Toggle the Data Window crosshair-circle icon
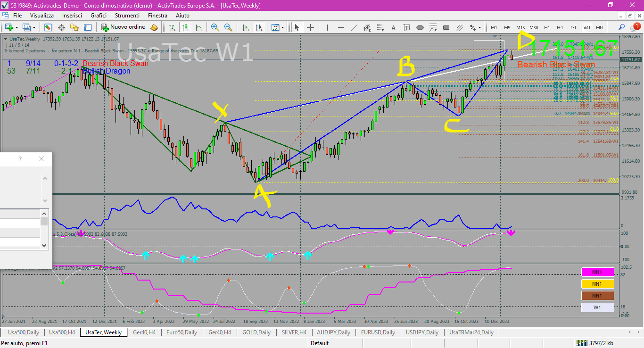The image size is (644, 348). tap(62, 27)
